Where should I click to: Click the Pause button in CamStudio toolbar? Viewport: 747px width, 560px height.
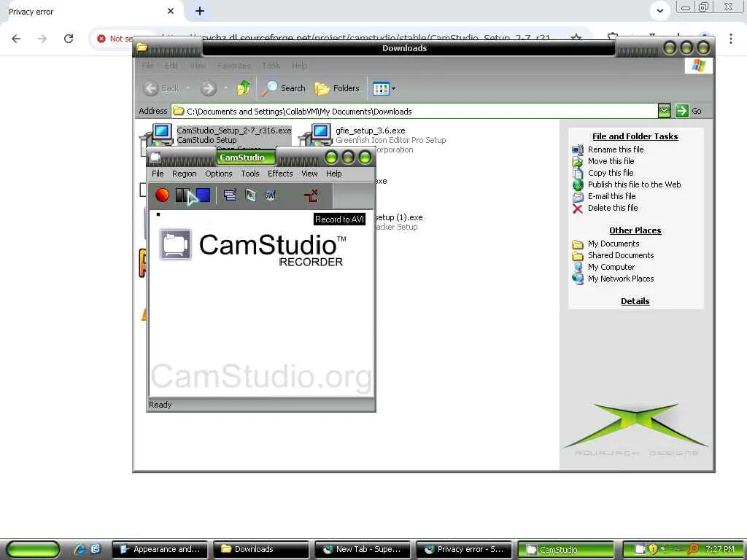click(x=182, y=195)
